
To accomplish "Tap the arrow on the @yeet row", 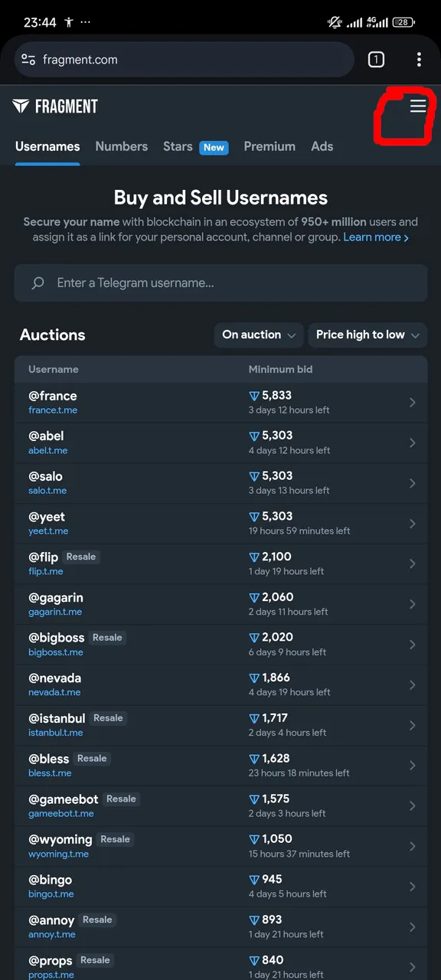I will pyautogui.click(x=413, y=524).
